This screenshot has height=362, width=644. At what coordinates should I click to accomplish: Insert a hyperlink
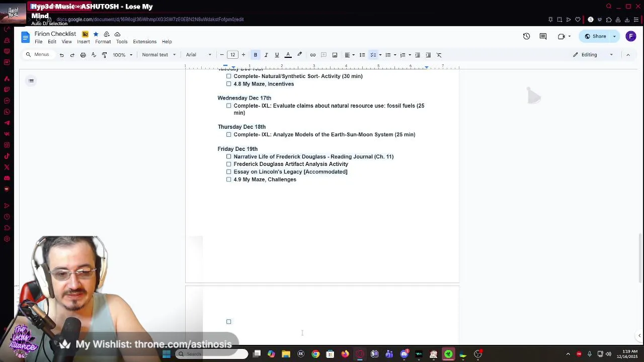(313, 55)
